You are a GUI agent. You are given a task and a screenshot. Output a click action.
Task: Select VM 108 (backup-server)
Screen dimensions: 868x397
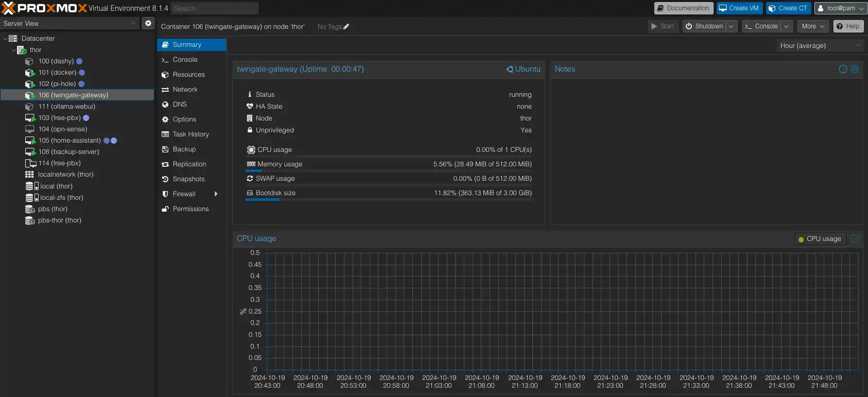pyautogui.click(x=68, y=152)
